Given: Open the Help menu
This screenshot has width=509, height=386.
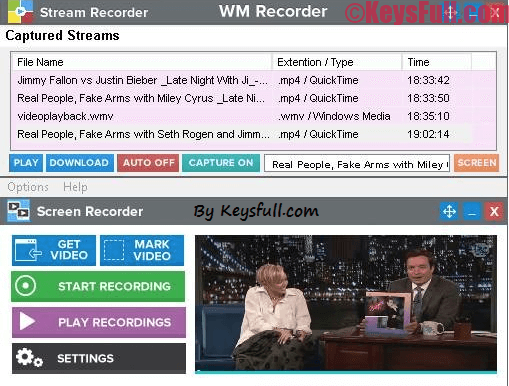Looking at the screenshot, I should (75, 187).
